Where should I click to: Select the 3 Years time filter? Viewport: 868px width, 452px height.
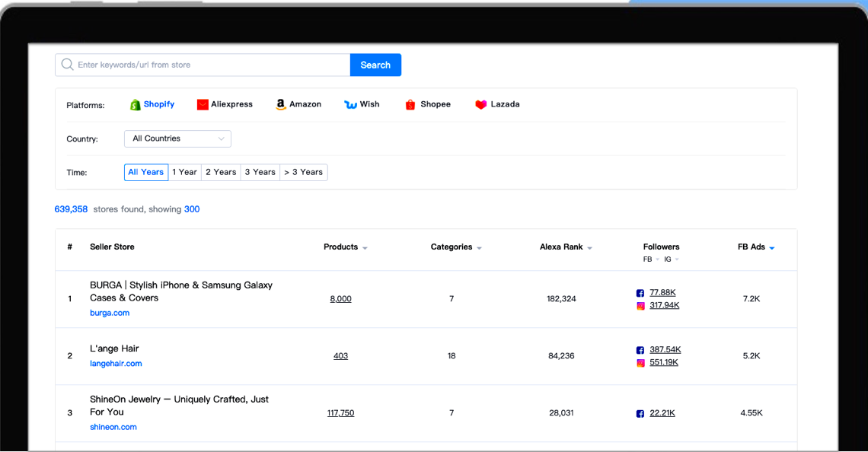[x=260, y=173]
